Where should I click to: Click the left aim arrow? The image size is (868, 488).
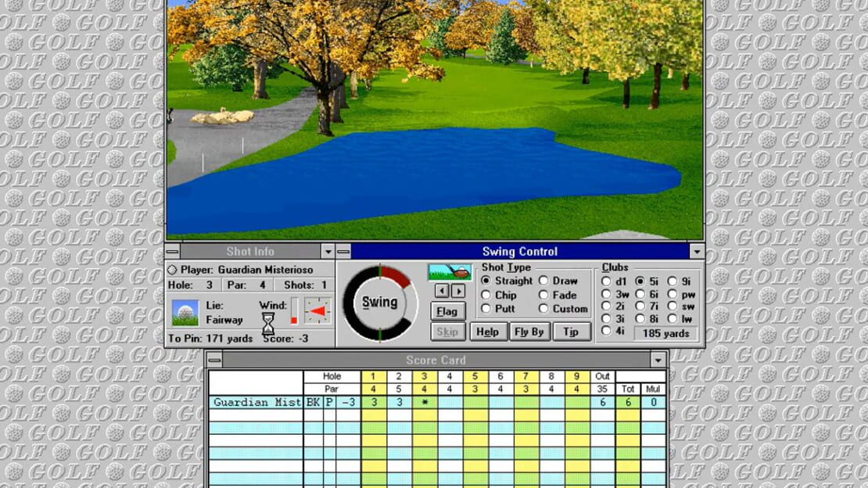442,291
